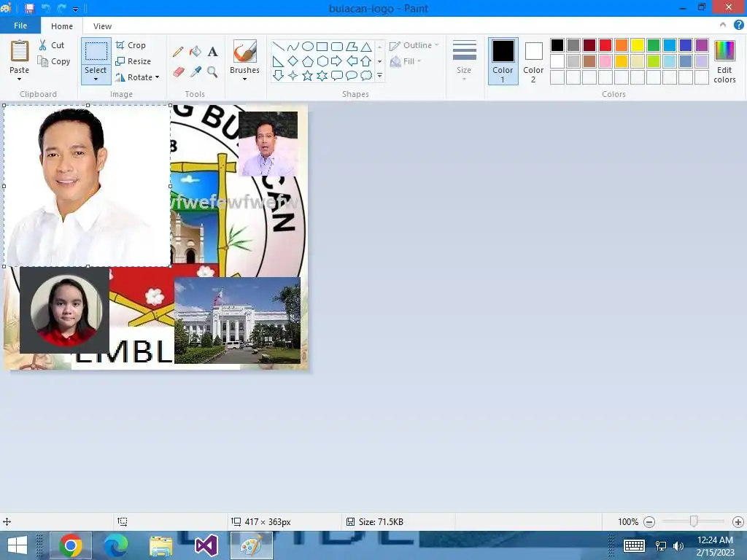This screenshot has width=747, height=560.
Task: Click the Brushes icon
Action: pyautogui.click(x=245, y=51)
